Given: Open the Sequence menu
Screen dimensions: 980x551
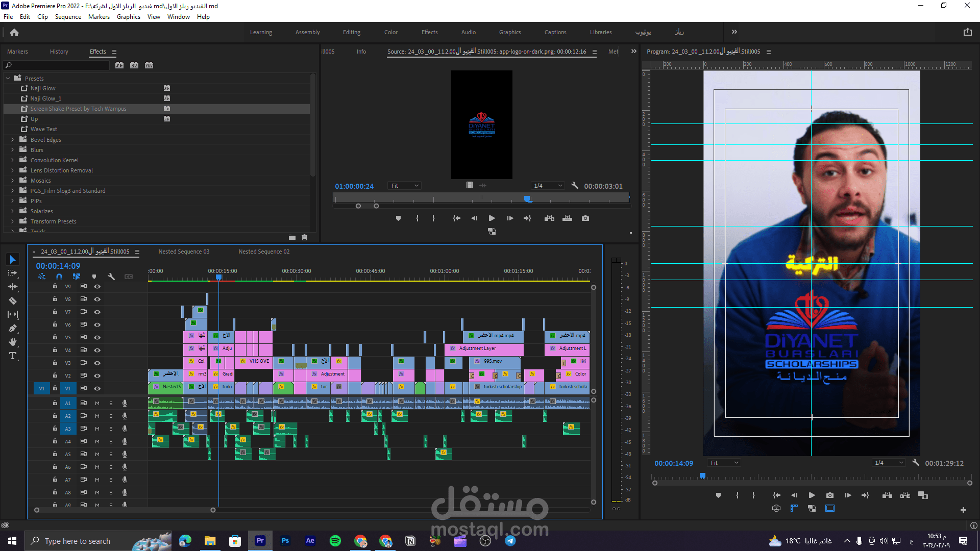Looking at the screenshot, I should (x=68, y=17).
